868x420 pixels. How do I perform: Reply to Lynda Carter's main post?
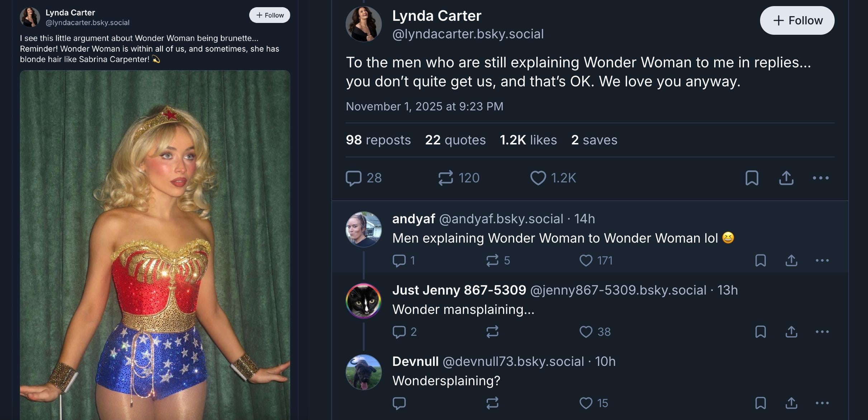coord(354,178)
